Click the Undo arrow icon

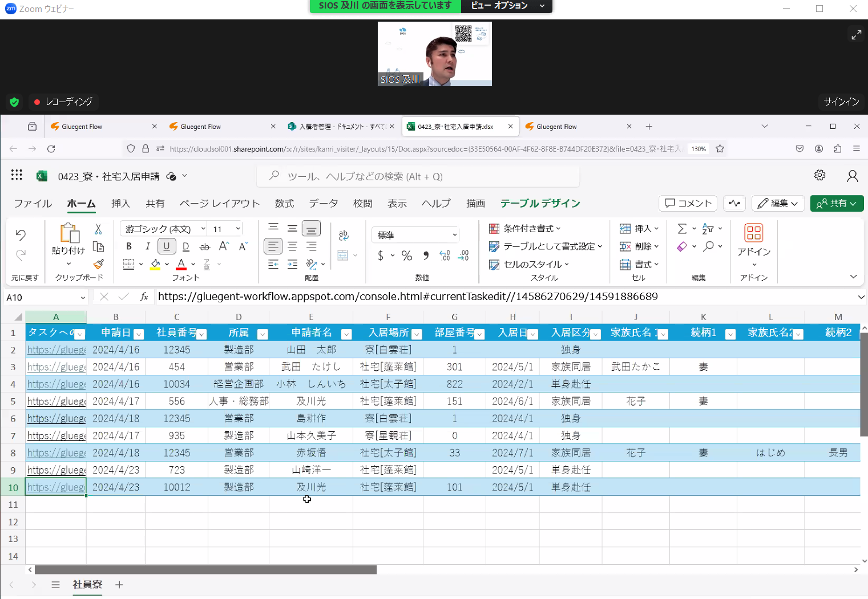coord(21,234)
